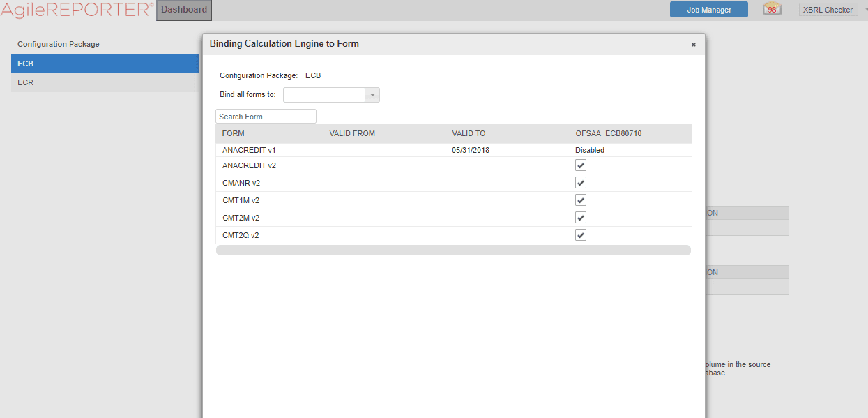Select the ECB configuration package
Screen dimensions: 868x418
[x=105, y=64]
